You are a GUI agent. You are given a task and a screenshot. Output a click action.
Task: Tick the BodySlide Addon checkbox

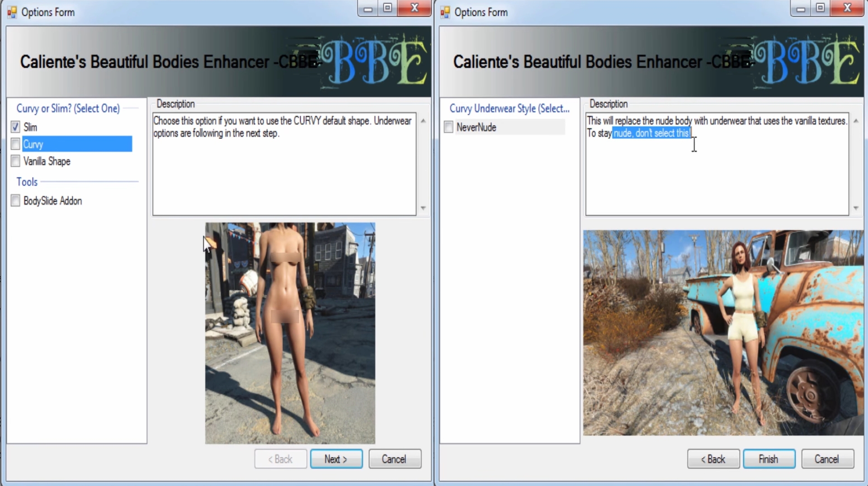click(x=15, y=201)
